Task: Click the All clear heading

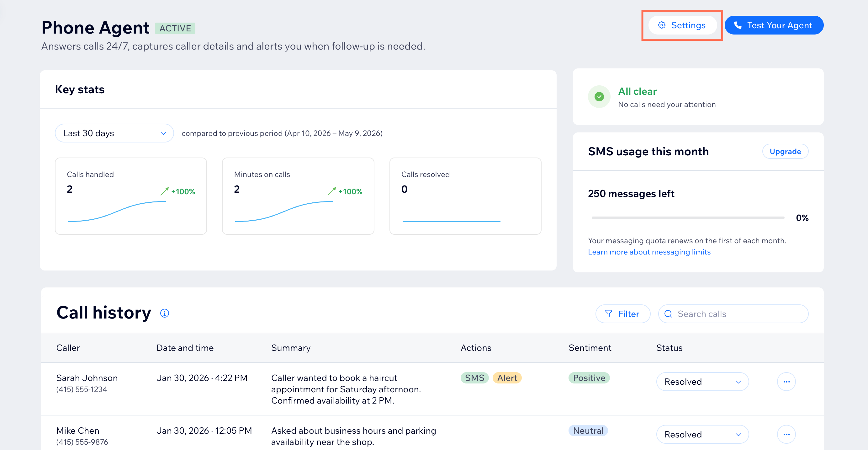Action: point(637,91)
